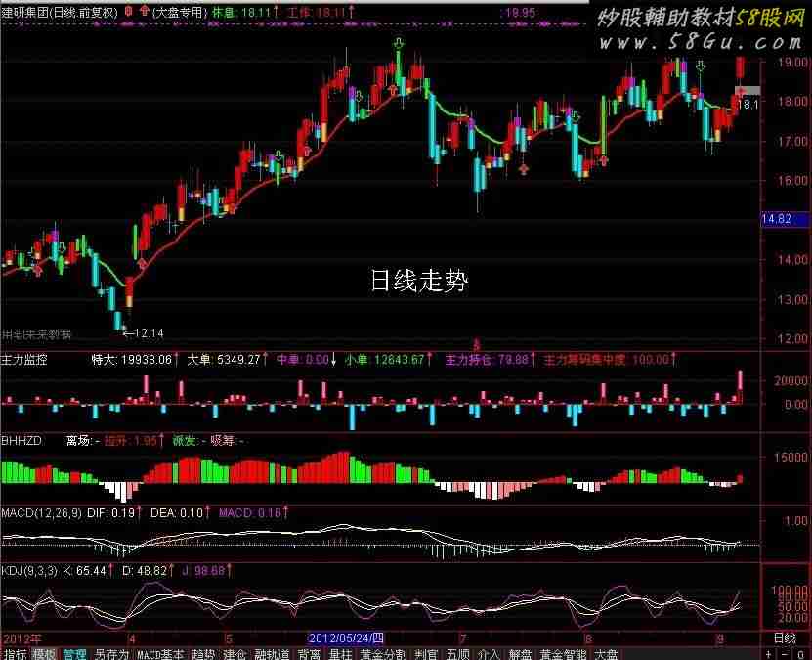This screenshot has width=812, height=660.
Task: Switch to the 趋势 template
Action: [x=203, y=654]
